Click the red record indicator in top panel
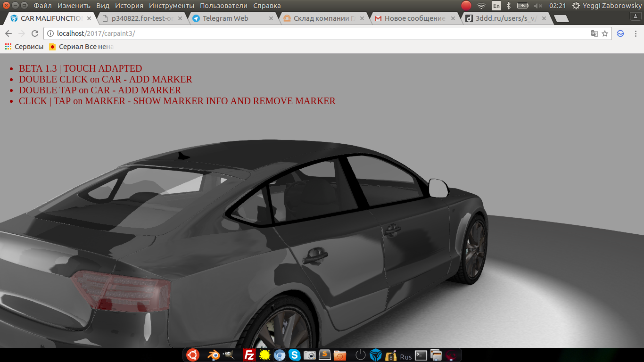Screen dimensions: 644x362 pyautogui.click(x=466, y=6)
